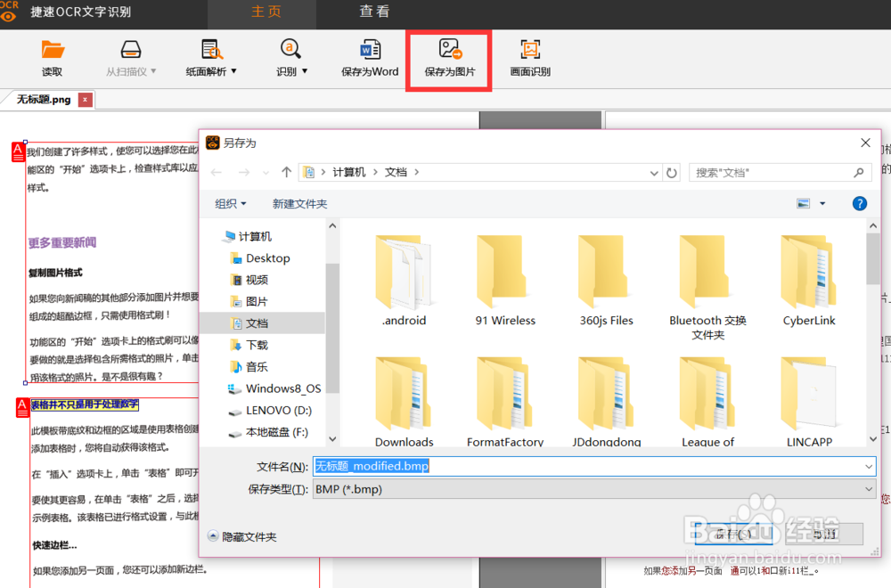Image resolution: width=891 pixels, height=588 pixels.
Task: Expand the 从扫描仪 dropdown arrow
Action: (x=153, y=71)
